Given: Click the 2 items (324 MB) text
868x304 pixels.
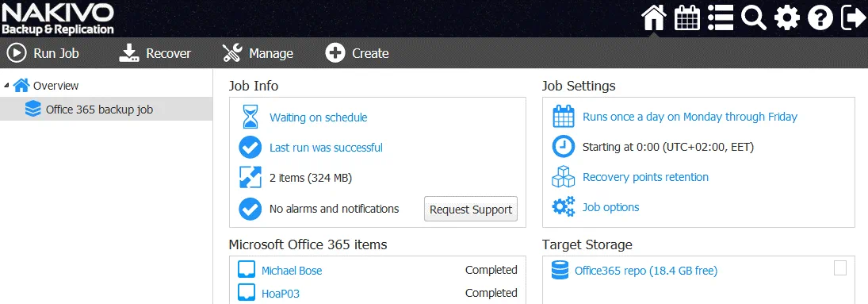Looking at the screenshot, I should point(311,178).
